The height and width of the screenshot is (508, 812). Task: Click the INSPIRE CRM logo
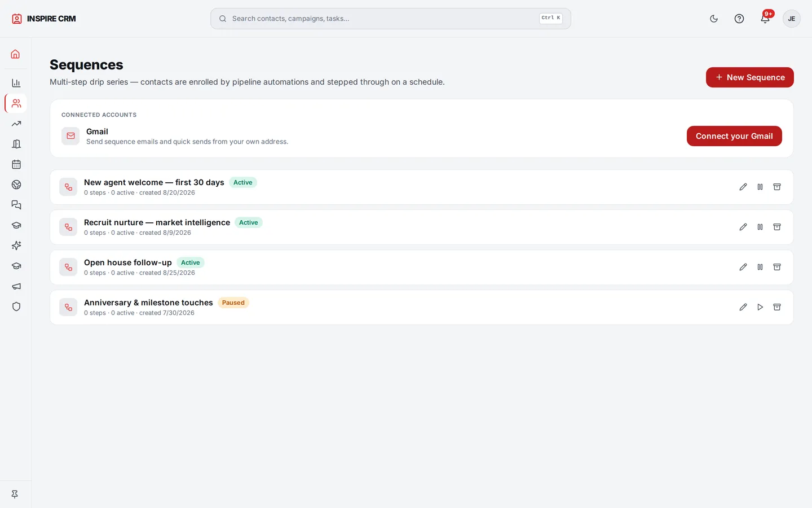click(44, 19)
